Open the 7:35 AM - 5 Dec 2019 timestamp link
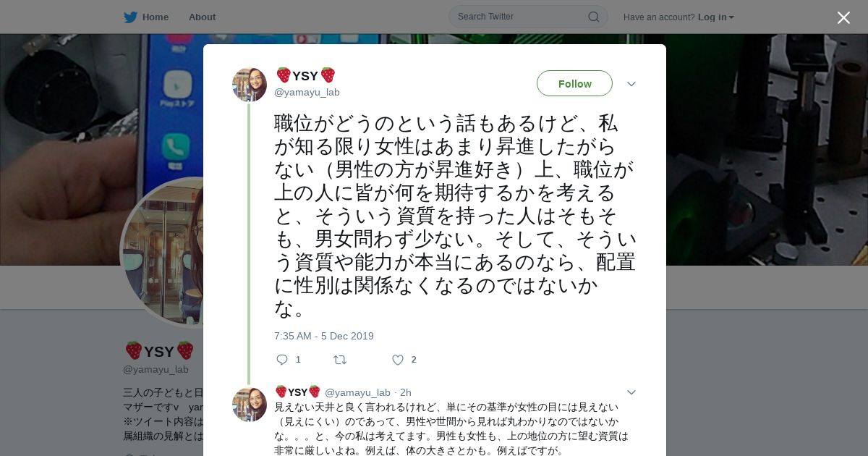Image resolution: width=868 pixels, height=456 pixels. pyautogui.click(x=324, y=336)
